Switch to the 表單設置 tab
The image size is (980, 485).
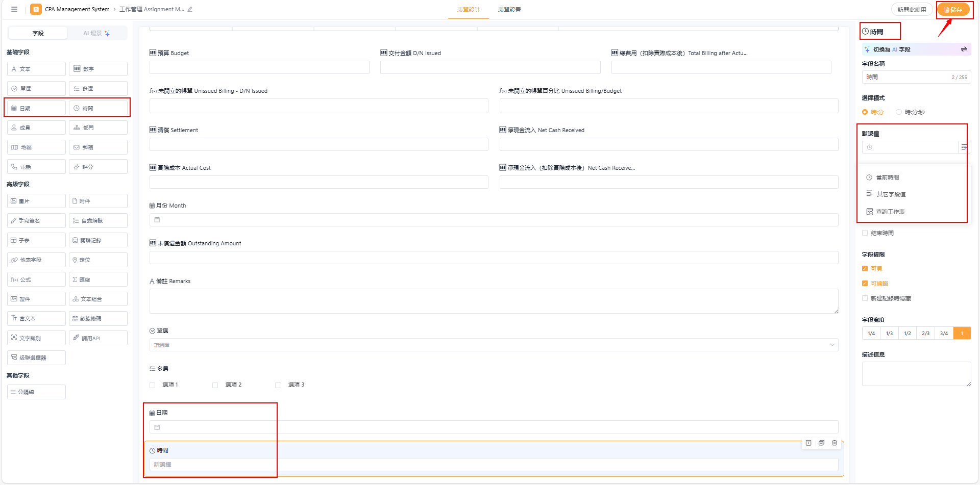click(x=509, y=10)
